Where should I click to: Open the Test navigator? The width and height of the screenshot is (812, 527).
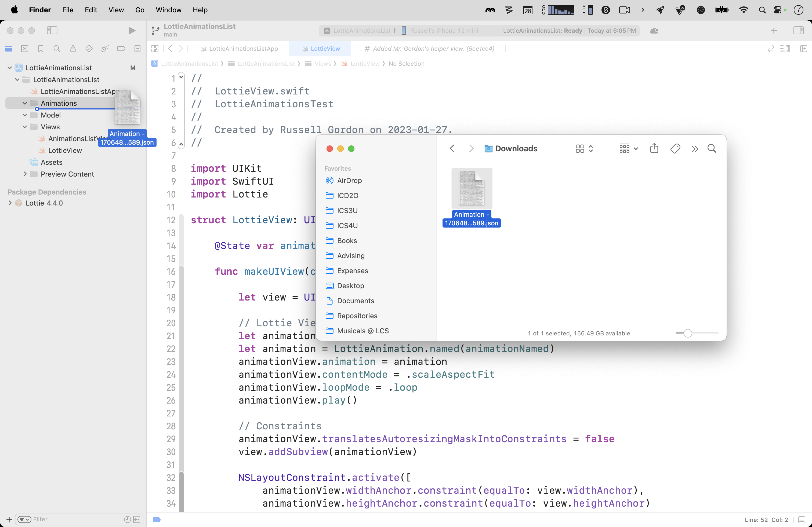89,49
